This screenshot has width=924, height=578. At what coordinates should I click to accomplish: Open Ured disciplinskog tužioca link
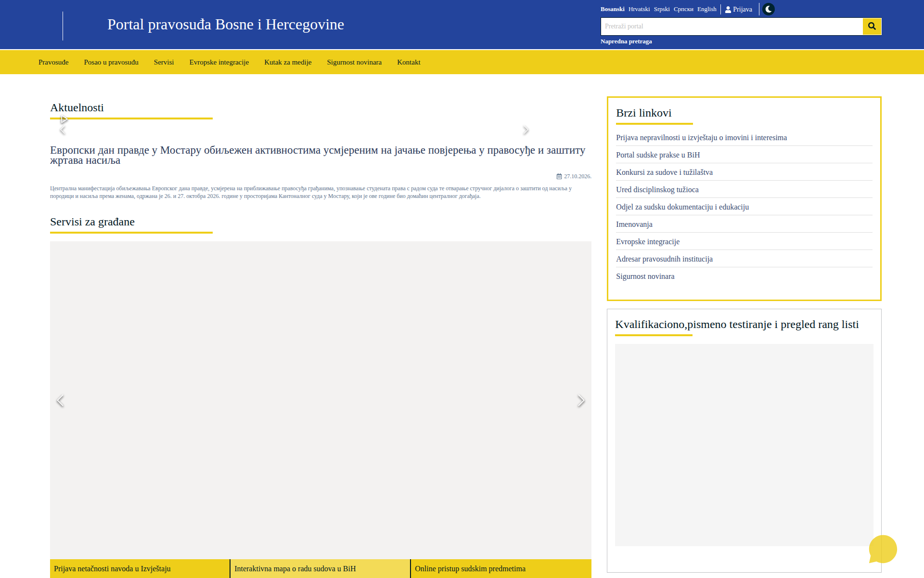pyautogui.click(x=657, y=190)
